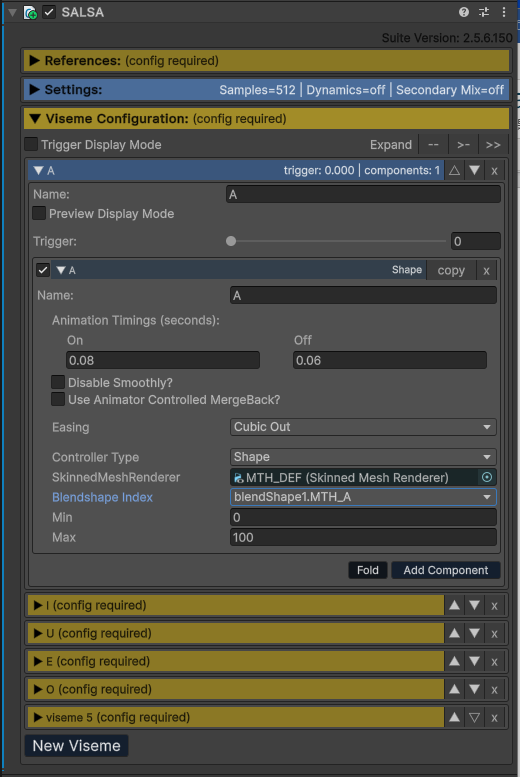The height and width of the screenshot is (777, 520).
Task: Collapse the component A foldout
Action: coord(61,270)
